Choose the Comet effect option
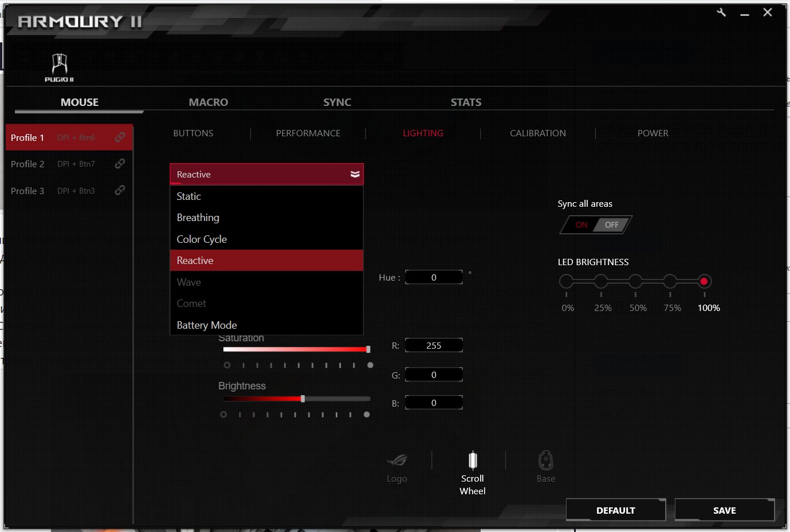The width and height of the screenshot is (790, 532). click(x=266, y=304)
